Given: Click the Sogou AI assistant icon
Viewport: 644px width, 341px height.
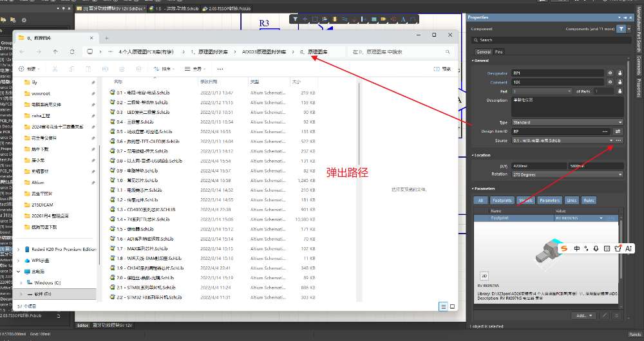Looking at the screenshot, I should pos(629,248).
